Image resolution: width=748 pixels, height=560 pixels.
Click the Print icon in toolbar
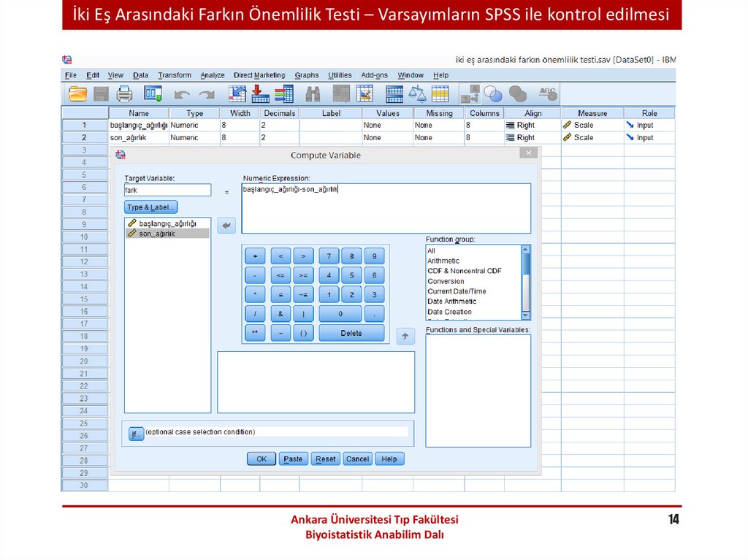tap(124, 93)
